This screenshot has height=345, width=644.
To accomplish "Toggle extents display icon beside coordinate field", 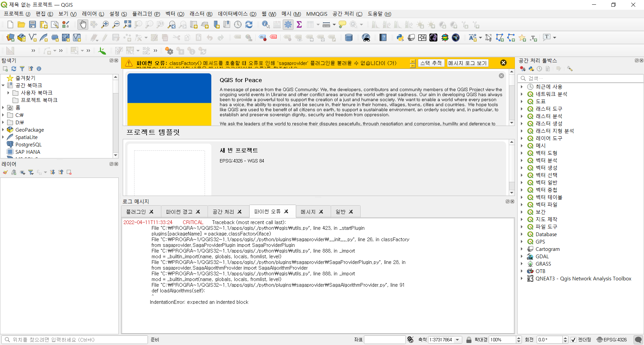I will [410, 340].
